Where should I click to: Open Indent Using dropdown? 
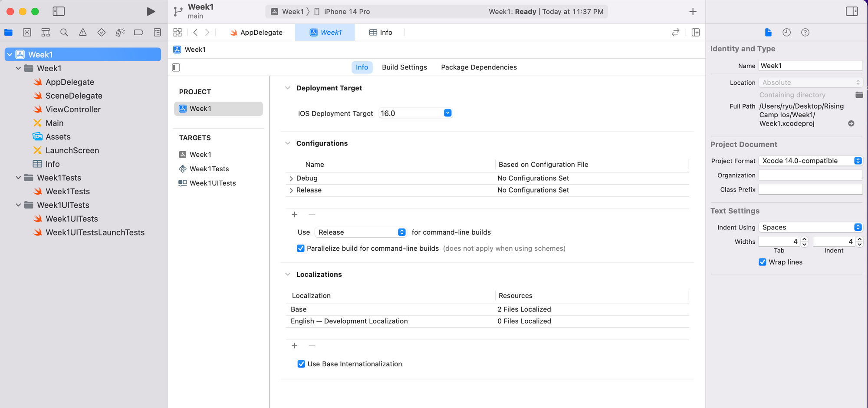[810, 227]
